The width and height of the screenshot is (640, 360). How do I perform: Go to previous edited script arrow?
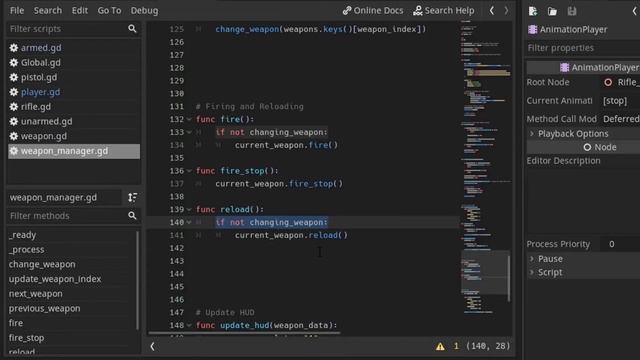pyautogui.click(x=492, y=11)
